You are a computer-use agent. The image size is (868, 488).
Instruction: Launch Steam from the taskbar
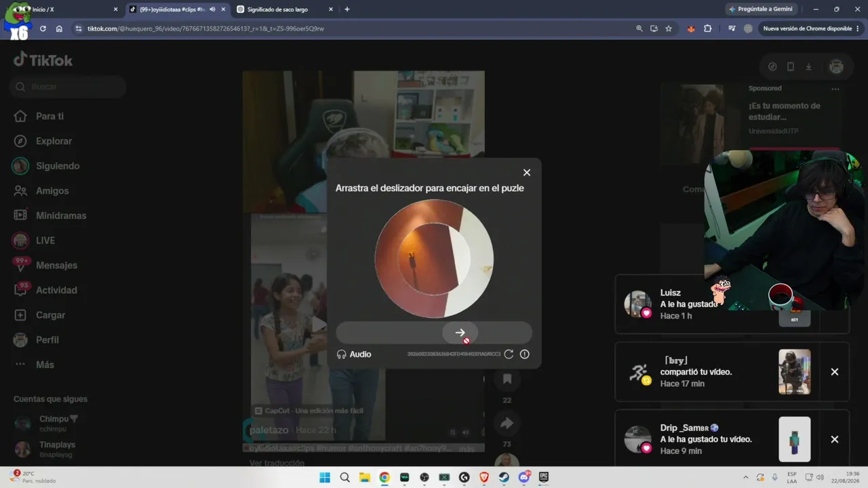(x=504, y=477)
